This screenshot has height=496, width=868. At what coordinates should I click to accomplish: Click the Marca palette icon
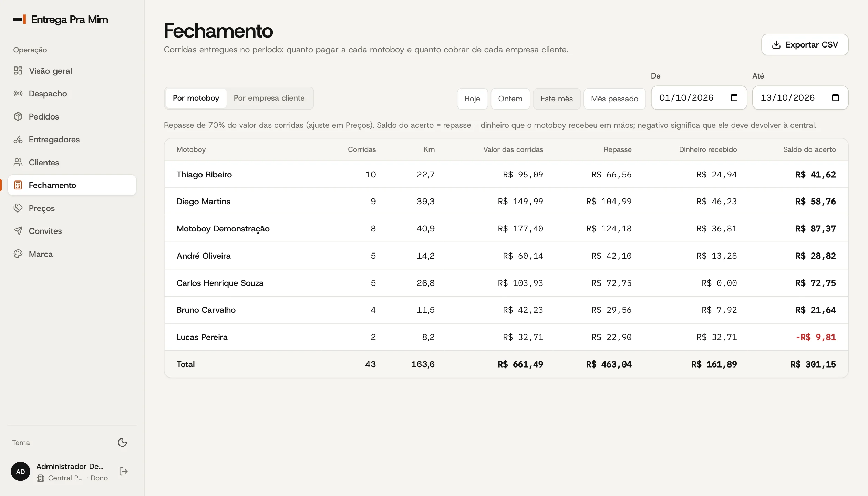tap(18, 254)
